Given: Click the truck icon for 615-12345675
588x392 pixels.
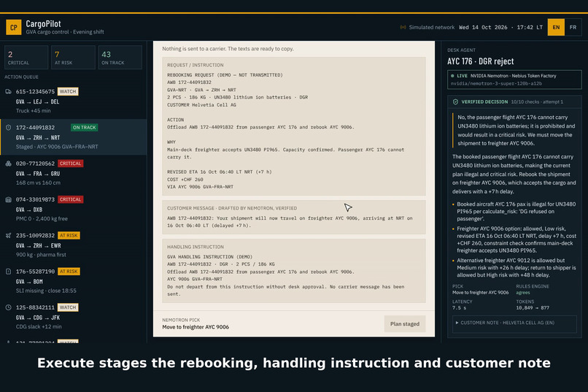Looking at the screenshot, I should 8,91.
